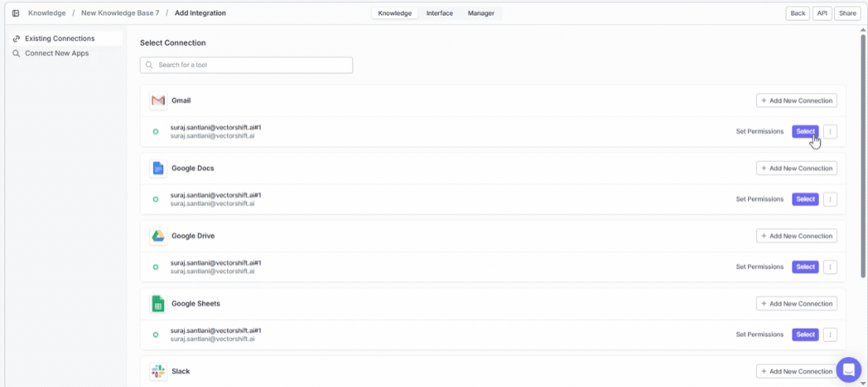Open Connect New Apps in sidebar

pos(65,54)
